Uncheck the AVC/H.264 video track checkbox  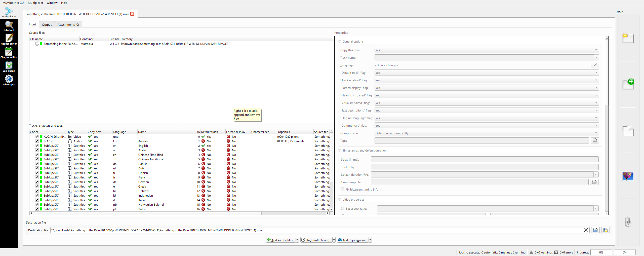point(37,136)
